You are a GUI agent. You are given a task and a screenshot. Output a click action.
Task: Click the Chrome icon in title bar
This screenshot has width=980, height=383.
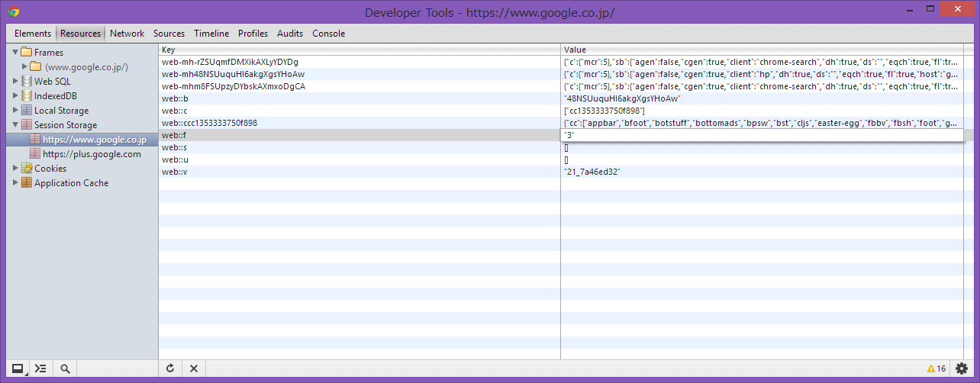15,12
